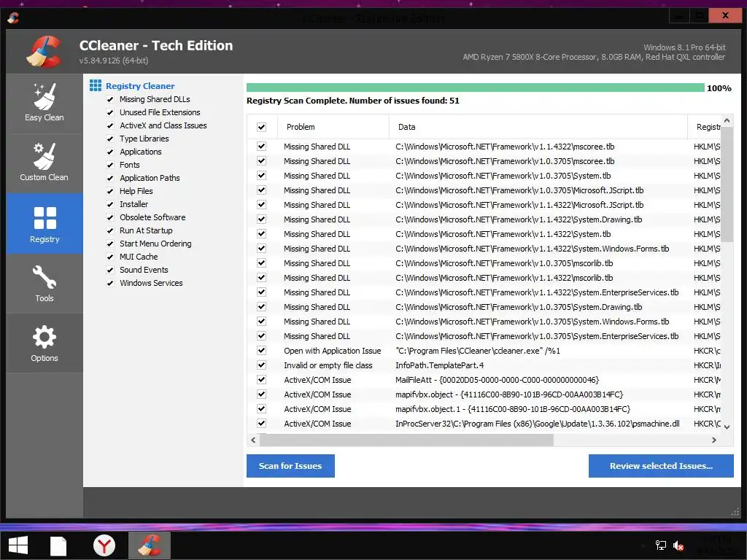Image resolution: width=747 pixels, height=560 pixels.
Task: Select the mapifvbx.object.1 row
Action: click(484, 408)
